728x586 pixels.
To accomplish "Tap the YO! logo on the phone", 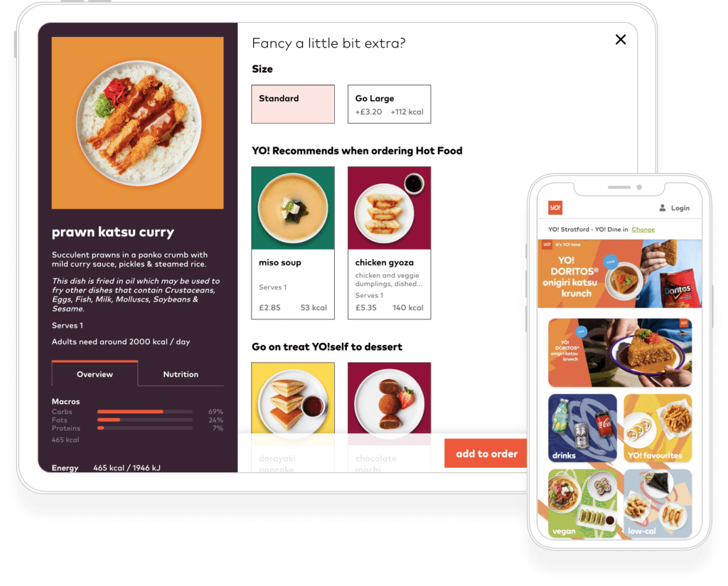I will coord(555,208).
